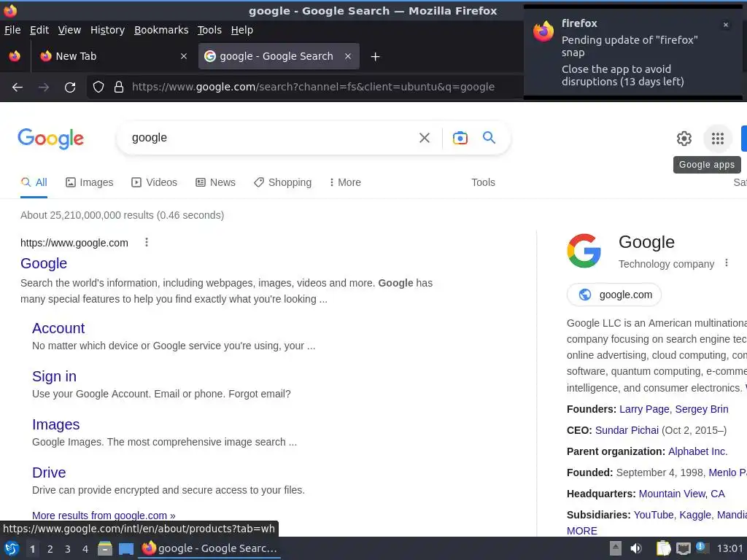The image size is (747, 560).
Task: Expand the More search categories dropdown
Action: coord(345,182)
